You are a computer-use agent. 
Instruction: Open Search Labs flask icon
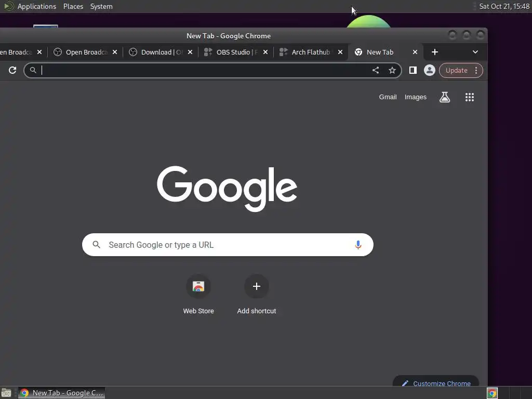pyautogui.click(x=445, y=97)
